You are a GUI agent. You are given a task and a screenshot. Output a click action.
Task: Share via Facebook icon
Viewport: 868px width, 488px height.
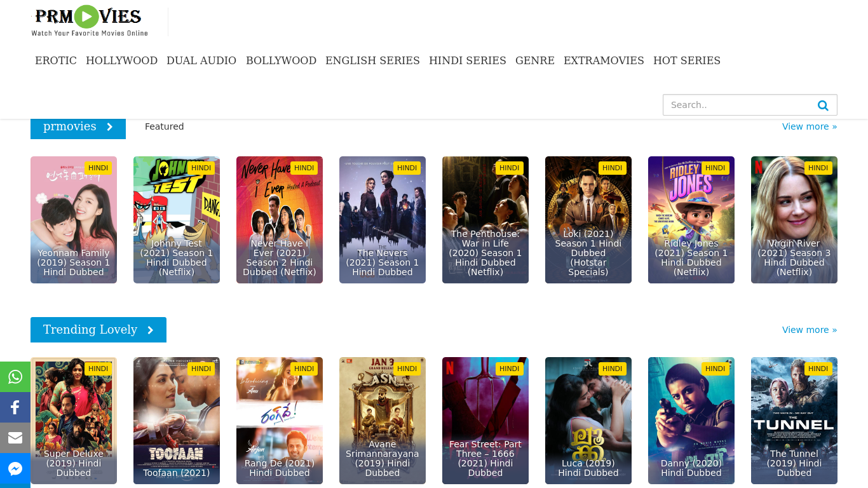tap(15, 407)
